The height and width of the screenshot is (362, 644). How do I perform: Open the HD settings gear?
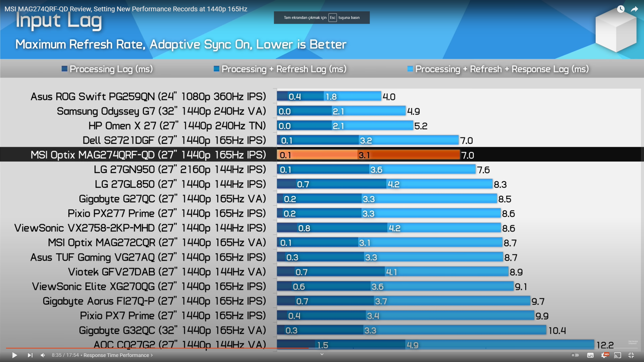click(x=604, y=355)
